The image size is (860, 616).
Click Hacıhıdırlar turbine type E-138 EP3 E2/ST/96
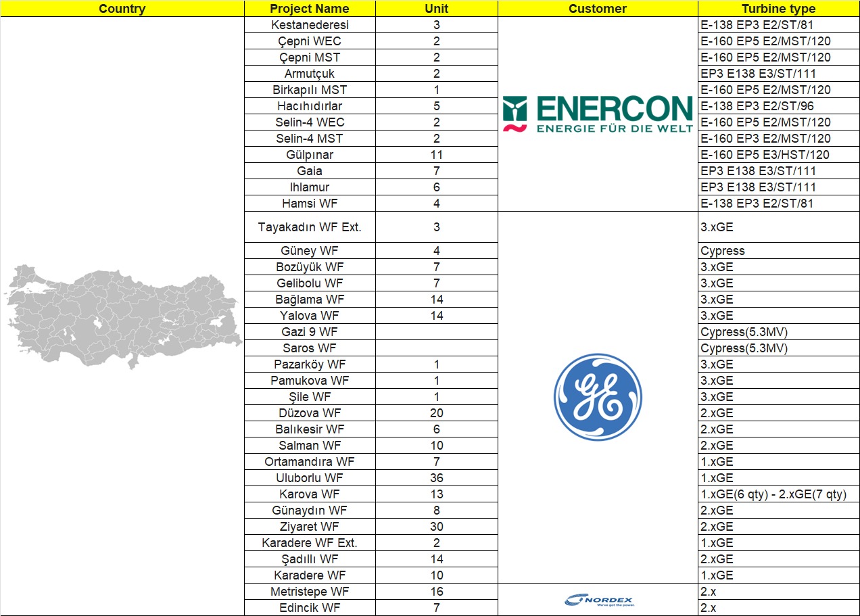click(x=778, y=106)
